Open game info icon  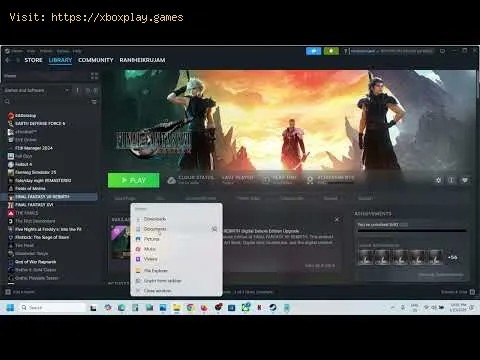(x=451, y=180)
